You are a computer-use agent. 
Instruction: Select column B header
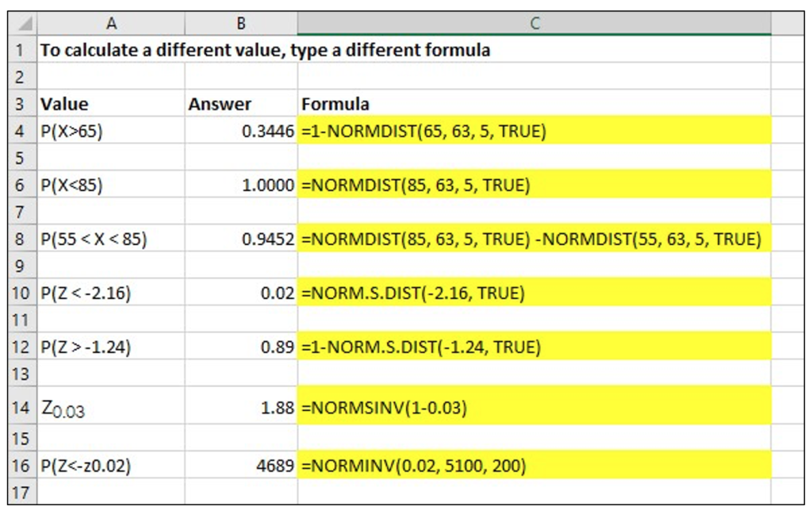tap(241, 24)
